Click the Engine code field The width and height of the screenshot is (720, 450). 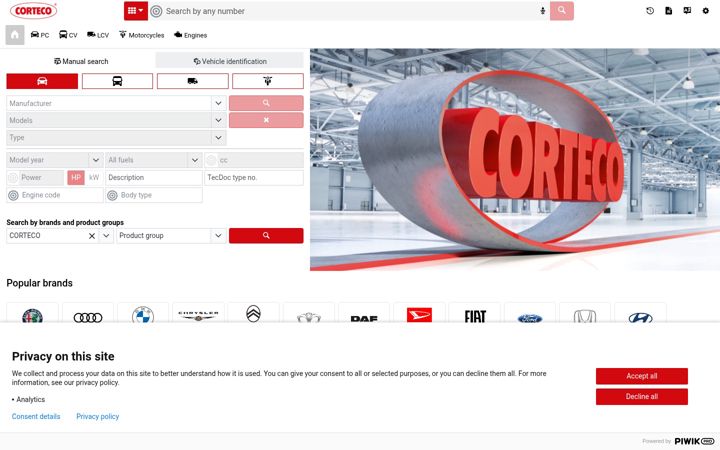(x=55, y=195)
